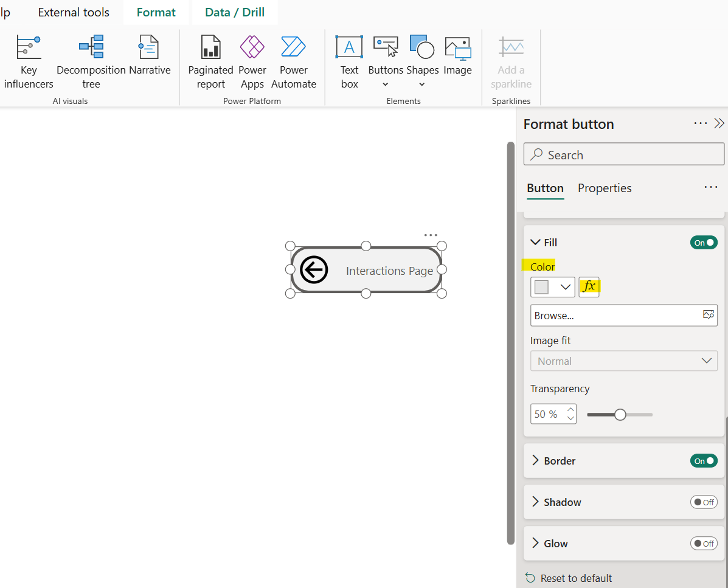Click Reset to default

click(x=569, y=578)
